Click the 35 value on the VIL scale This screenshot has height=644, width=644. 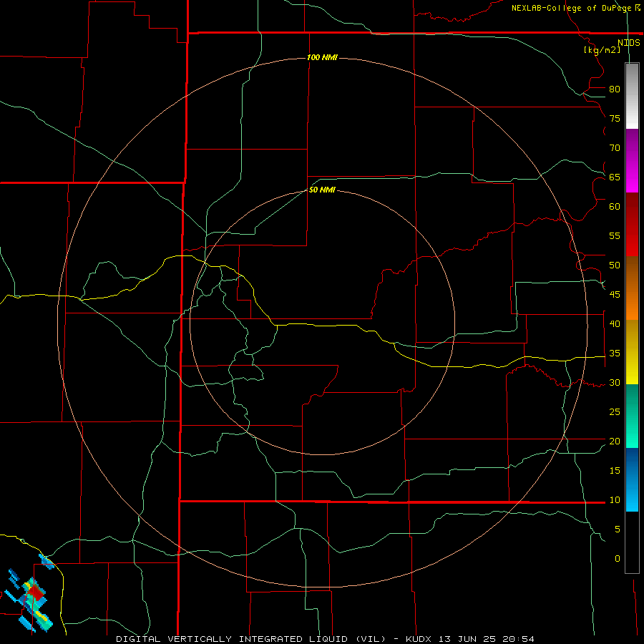click(x=615, y=353)
